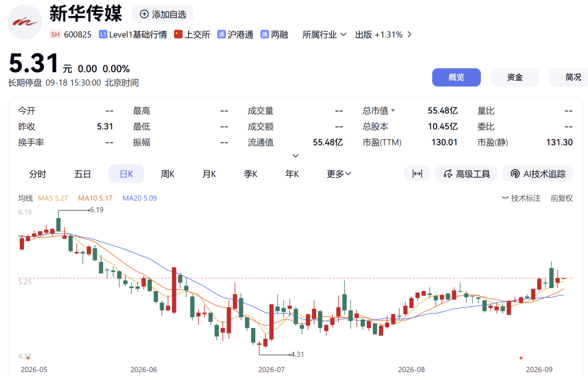Select the 年K chart tab
Screen dimensions: 588x377
pyautogui.click(x=292, y=174)
